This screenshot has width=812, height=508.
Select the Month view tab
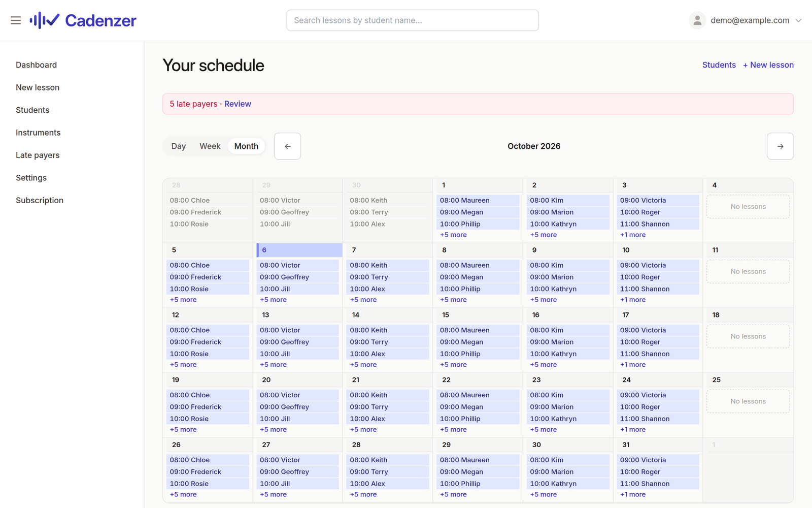click(x=246, y=146)
